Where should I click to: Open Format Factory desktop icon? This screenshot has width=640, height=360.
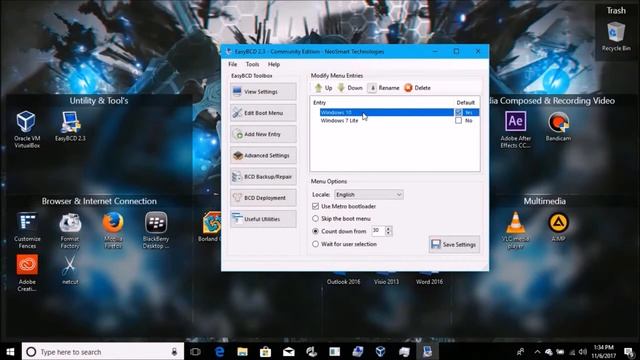point(70,230)
